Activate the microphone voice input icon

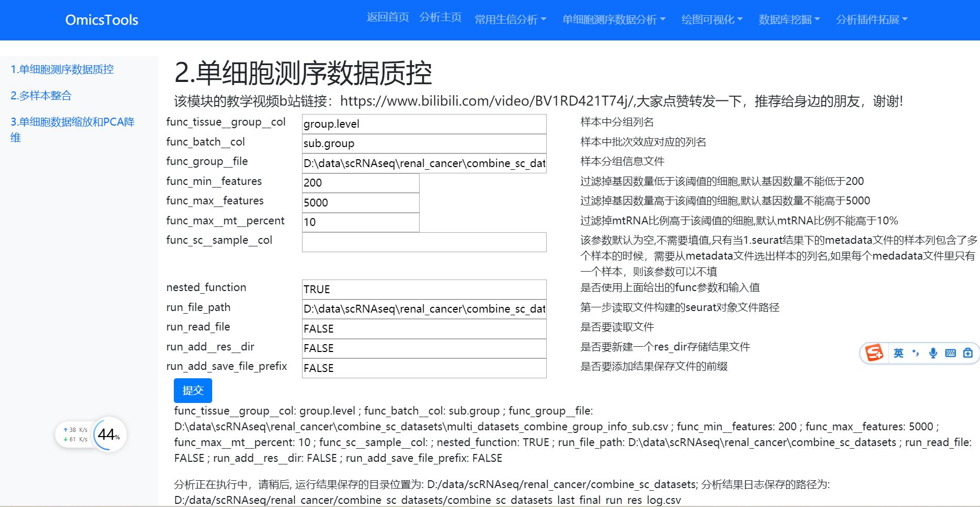[933, 353]
